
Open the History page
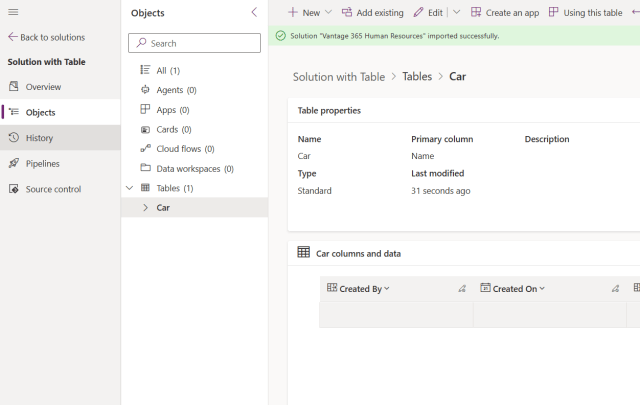coord(60,138)
